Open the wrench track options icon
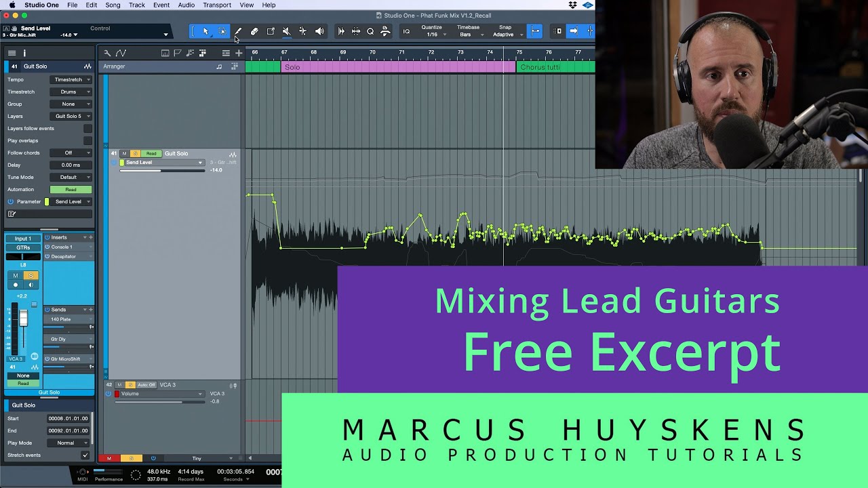This screenshot has height=488, width=868. (x=107, y=53)
